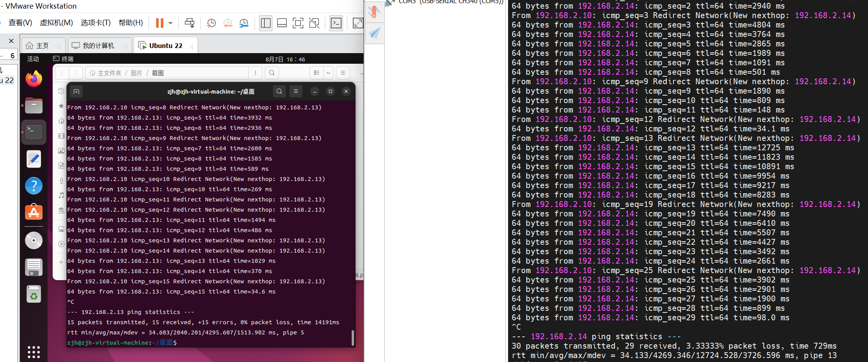Click the icmp_seq=29 reply line in right terminal
868x362 pixels.
651,318
